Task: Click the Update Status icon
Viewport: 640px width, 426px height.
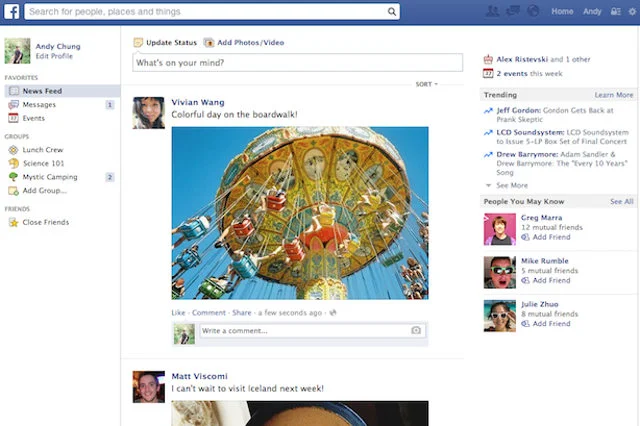Action: pyautogui.click(x=138, y=42)
